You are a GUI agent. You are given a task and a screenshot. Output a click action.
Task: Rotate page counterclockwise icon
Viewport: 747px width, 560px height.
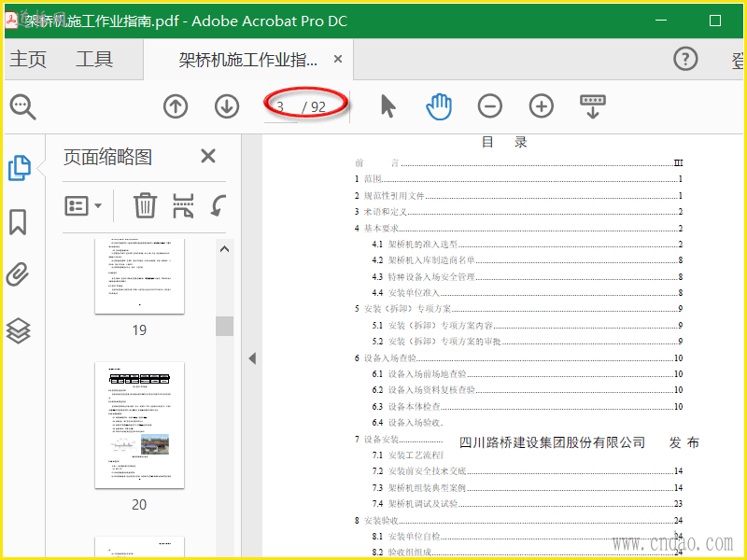point(218,205)
